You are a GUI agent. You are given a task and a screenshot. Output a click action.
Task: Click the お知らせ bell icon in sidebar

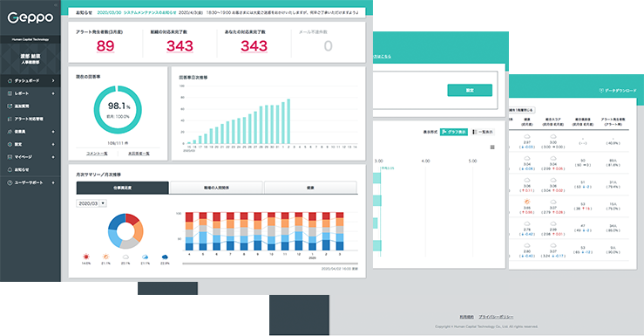click(10, 169)
